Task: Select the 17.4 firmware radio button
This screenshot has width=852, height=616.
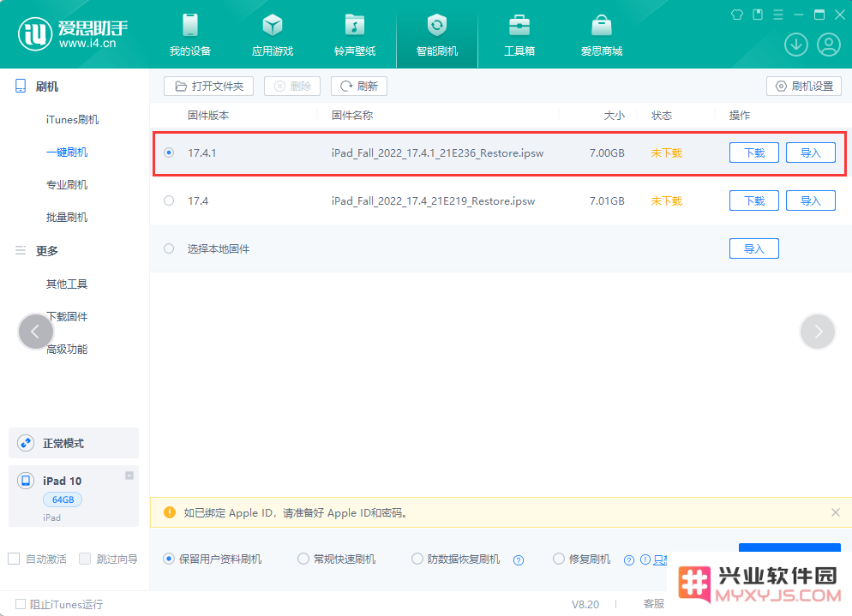Action: click(x=169, y=200)
